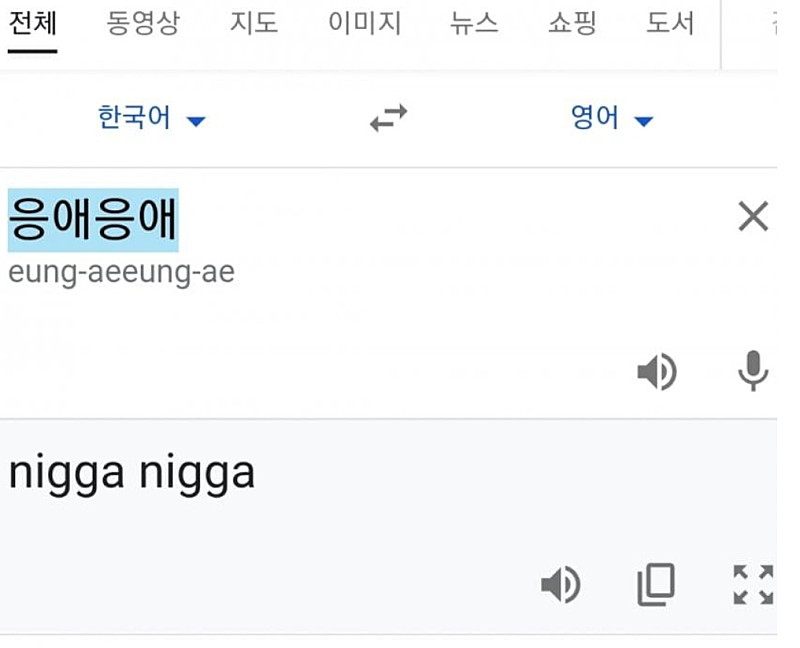
Task: Clear the Korean source text
Action: (752, 216)
